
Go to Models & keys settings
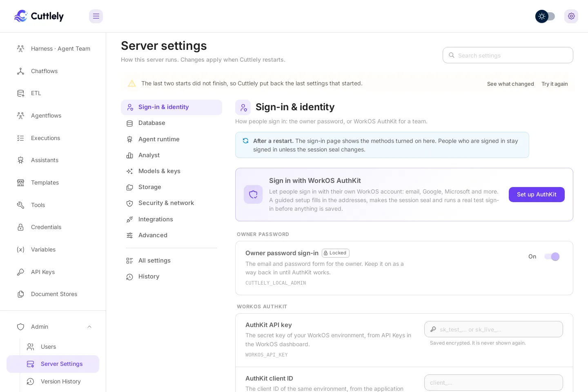coord(171,171)
